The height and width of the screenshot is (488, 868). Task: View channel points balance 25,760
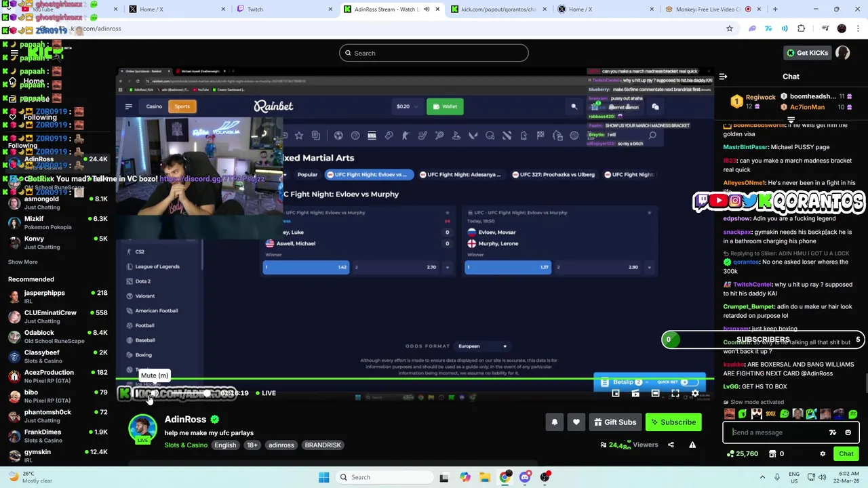pos(743,454)
